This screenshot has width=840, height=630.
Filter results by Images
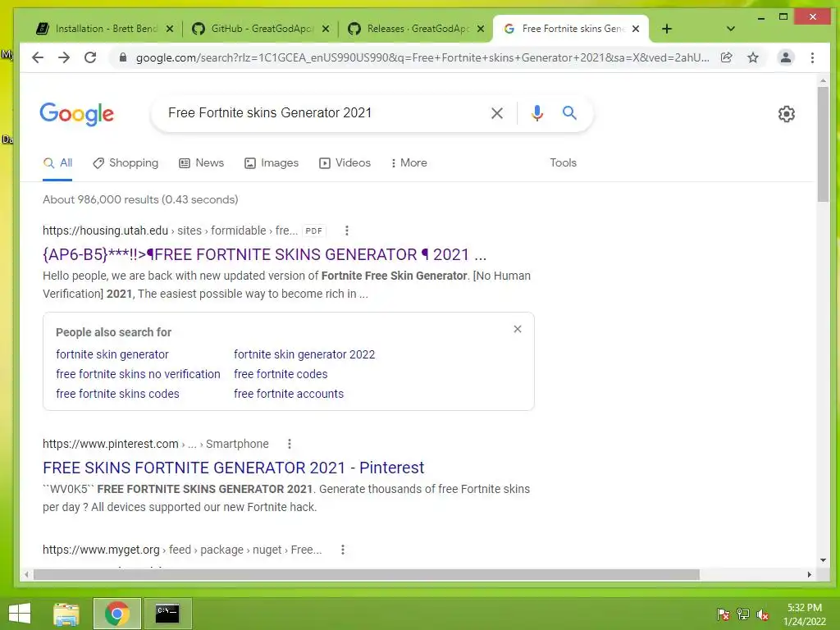pyautogui.click(x=271, y=163)
